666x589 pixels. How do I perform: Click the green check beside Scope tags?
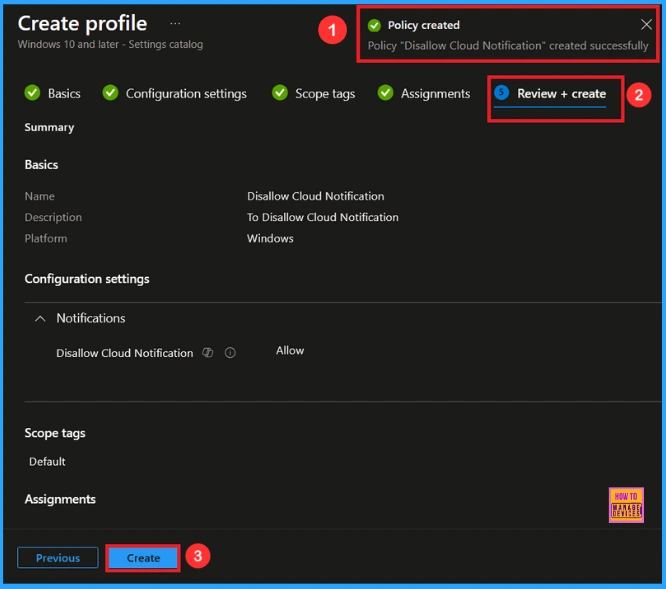(280, 93)
